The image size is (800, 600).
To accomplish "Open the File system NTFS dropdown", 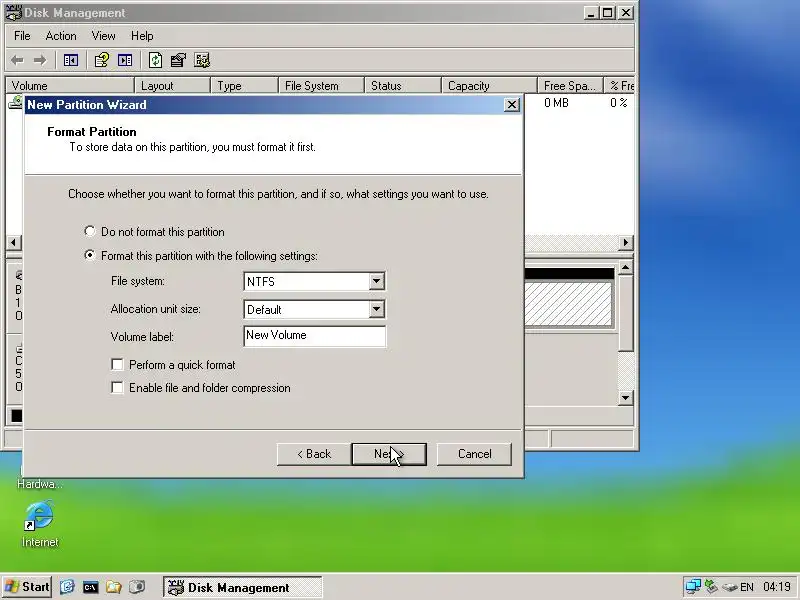I will point(377,281).
